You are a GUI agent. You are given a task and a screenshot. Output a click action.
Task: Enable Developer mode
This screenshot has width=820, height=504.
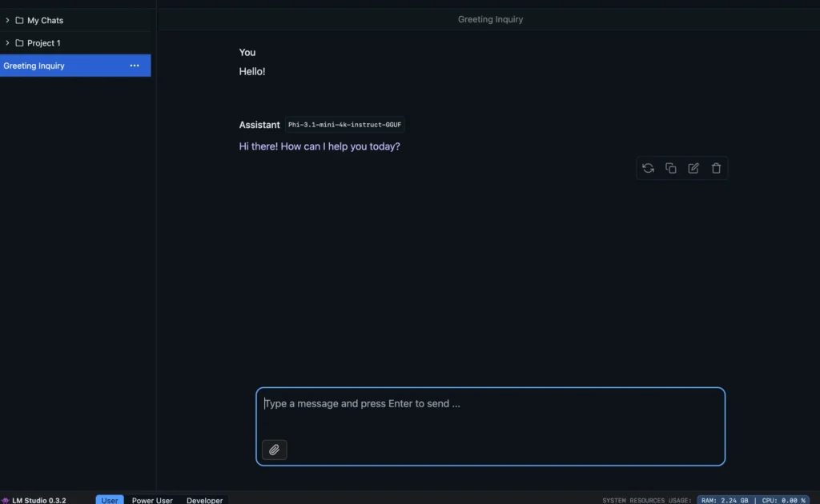(204, 500)
